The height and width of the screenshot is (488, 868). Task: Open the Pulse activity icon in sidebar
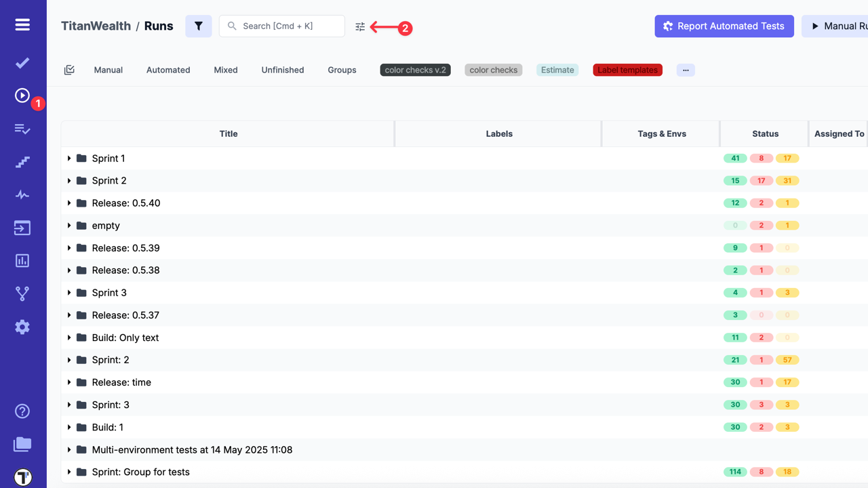22,195
